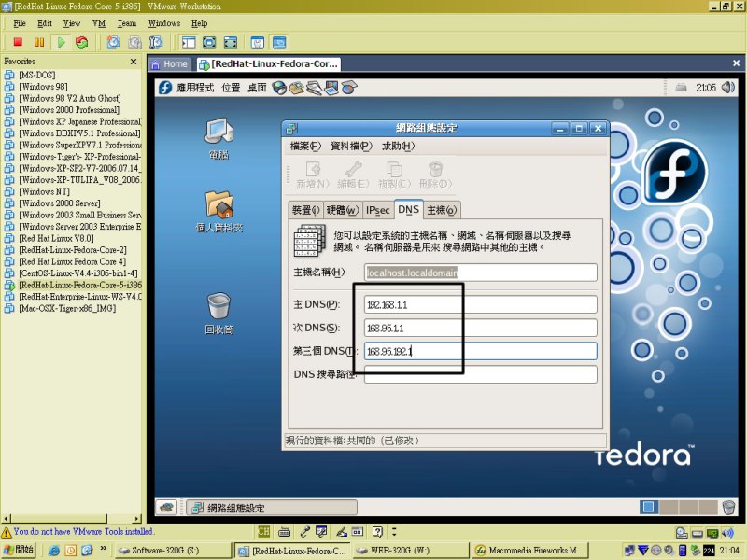This screenshot has width=747, height=560.
Task: Click the Console view toolbar icon
Action: pyautogui.click(x=279, y=42)
